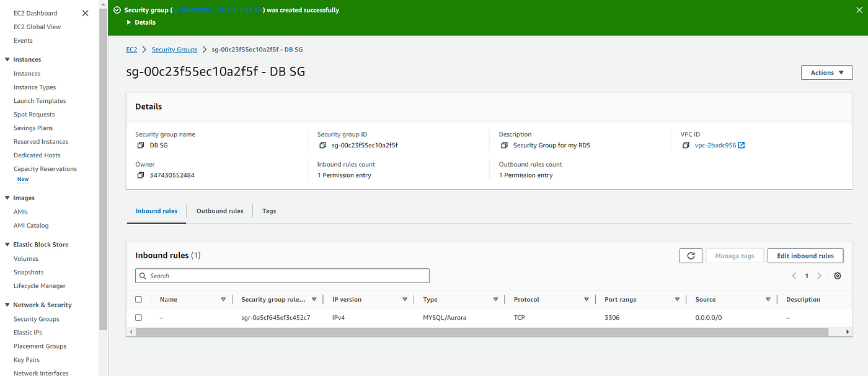Open AMI Catalog in the sidebar
The height and width of the screenshot is (376, 868).
point(31,225)
